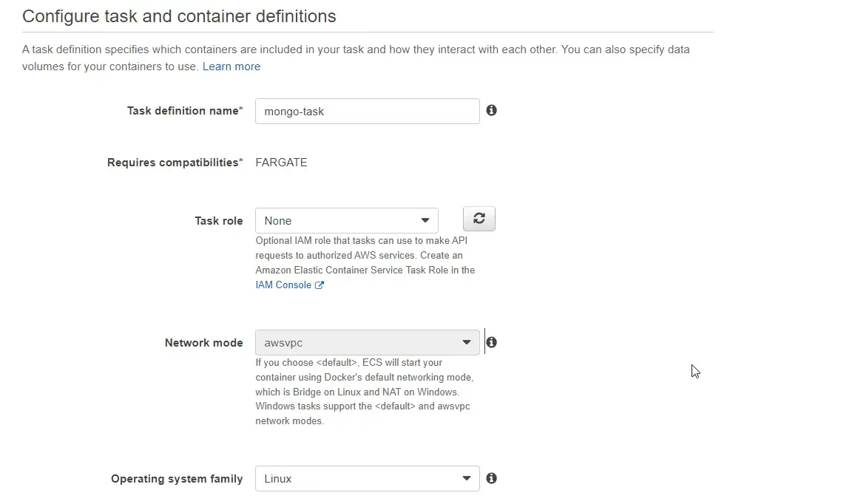The image size is (852, 504).
Task: Click the Network mode dropdown arrow
Action: 466,342
